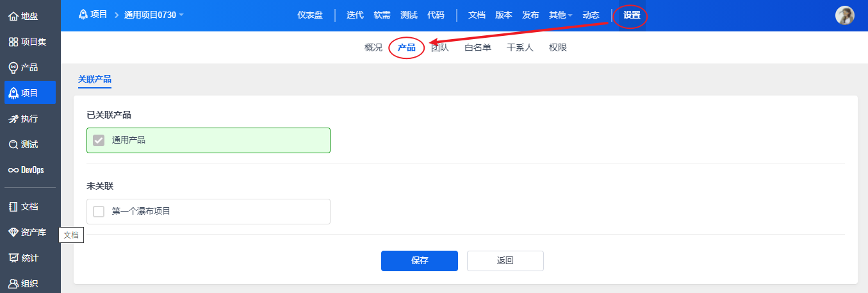The height and width of the screenshot is (293, 868).
Task: Click the 地盘 home icon in sidebar
Action: coord(13,16)
